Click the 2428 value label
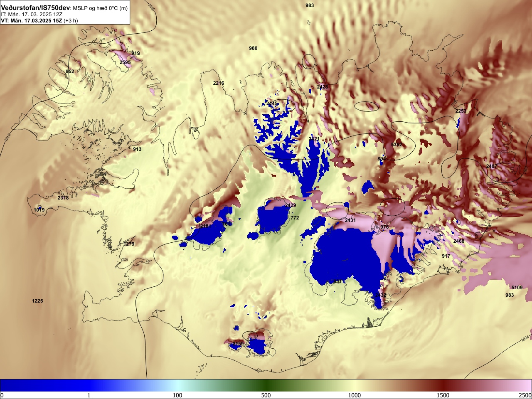Image resolution: width=532 pixels, height=399 pixels. click(323, 87)
